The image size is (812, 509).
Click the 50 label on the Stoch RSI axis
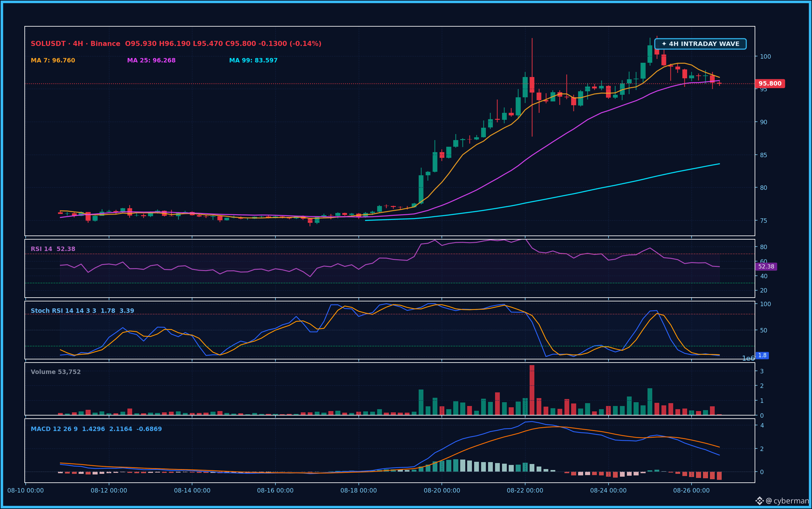click(x=764, y=331)
